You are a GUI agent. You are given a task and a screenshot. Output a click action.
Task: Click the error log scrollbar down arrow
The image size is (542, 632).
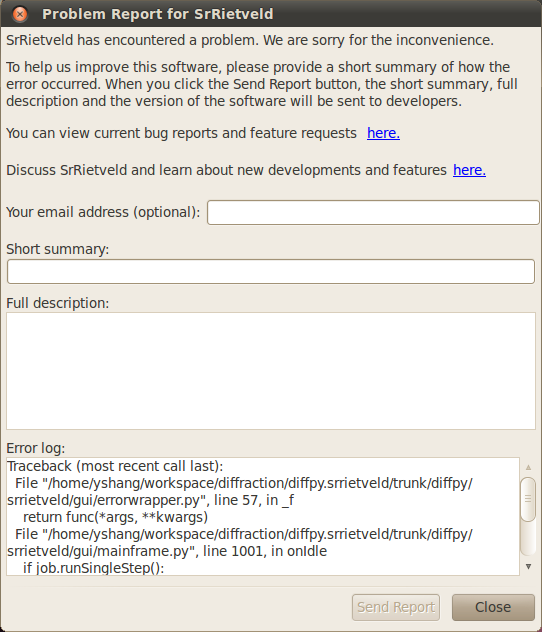pos(528,566)
